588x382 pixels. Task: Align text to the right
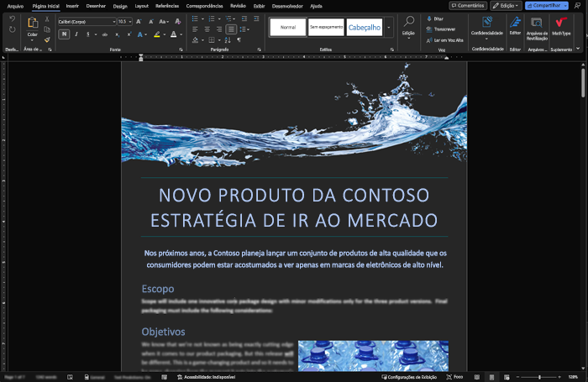pyautogui.click(x=219, y=29)
